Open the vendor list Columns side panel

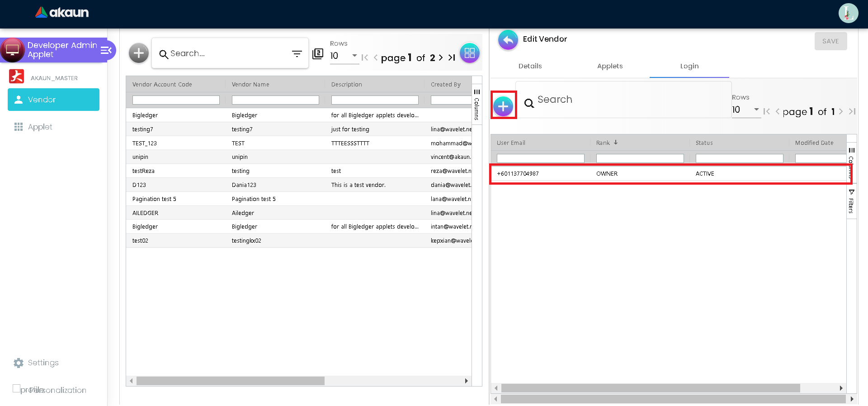(x=476, y=104)
